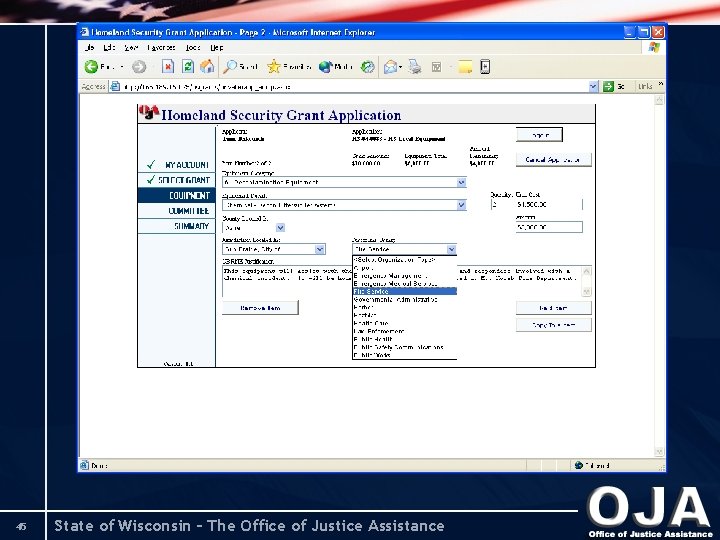The image size is (720, 540).
Task: Click the Remove Item button
Action: pyautogui.click(x=260, y=308)
